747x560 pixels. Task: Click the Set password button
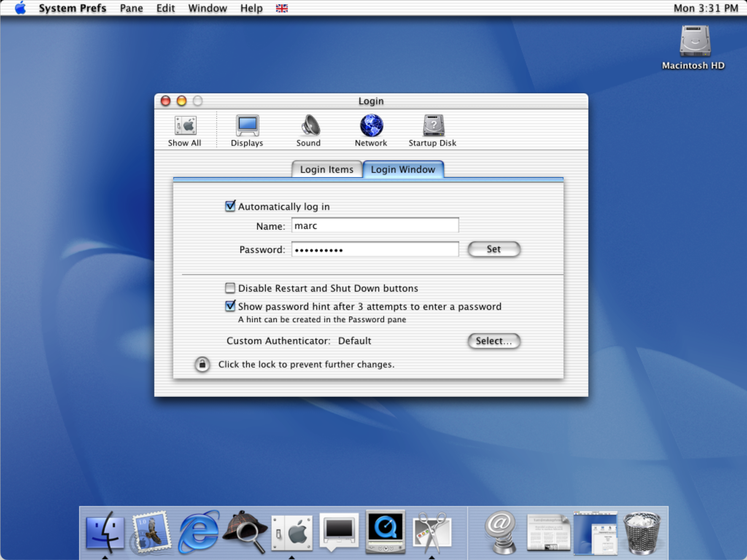coord(494,249)
